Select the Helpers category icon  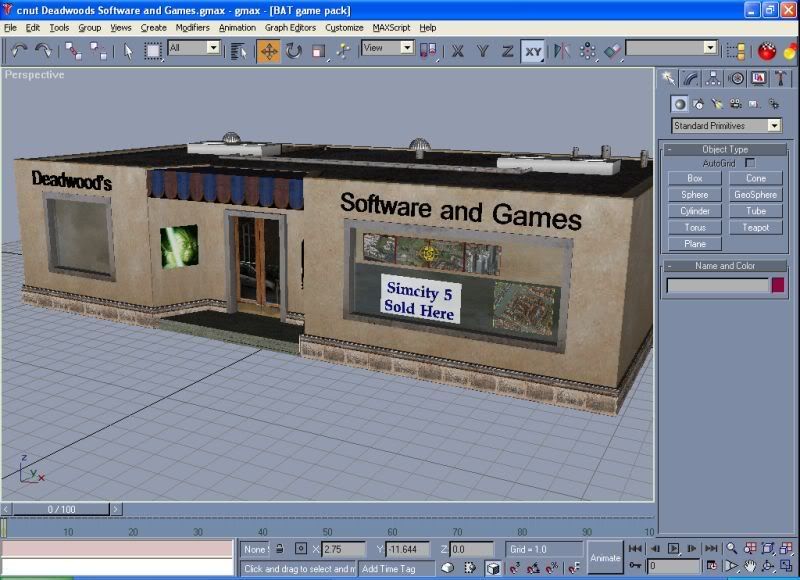[x=754, y=104]
